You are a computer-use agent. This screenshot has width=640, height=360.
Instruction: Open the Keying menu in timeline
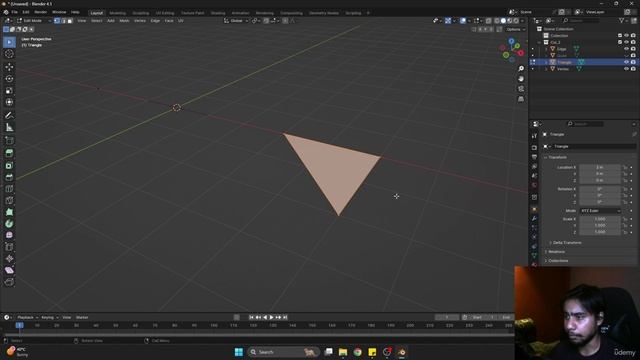(x=49, y=317)
